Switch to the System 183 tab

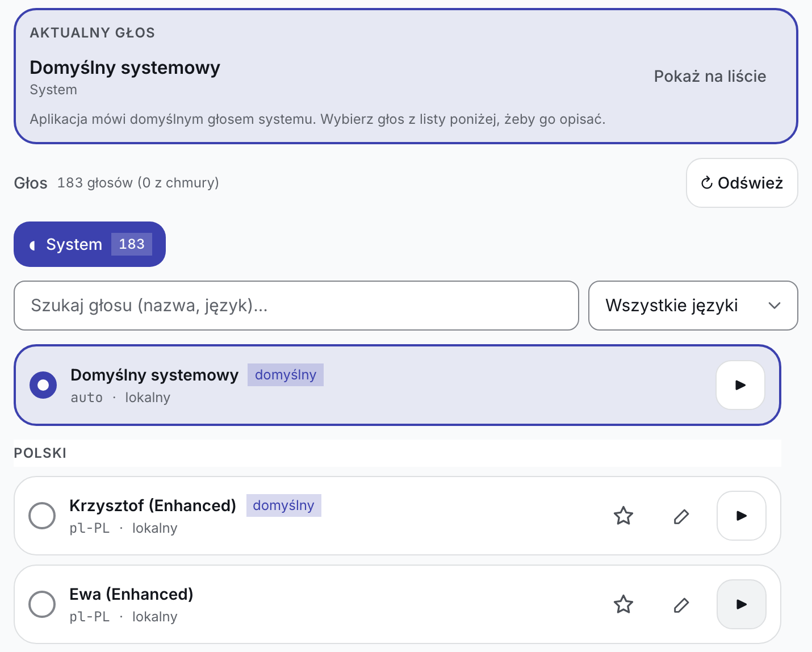(90, 244)
